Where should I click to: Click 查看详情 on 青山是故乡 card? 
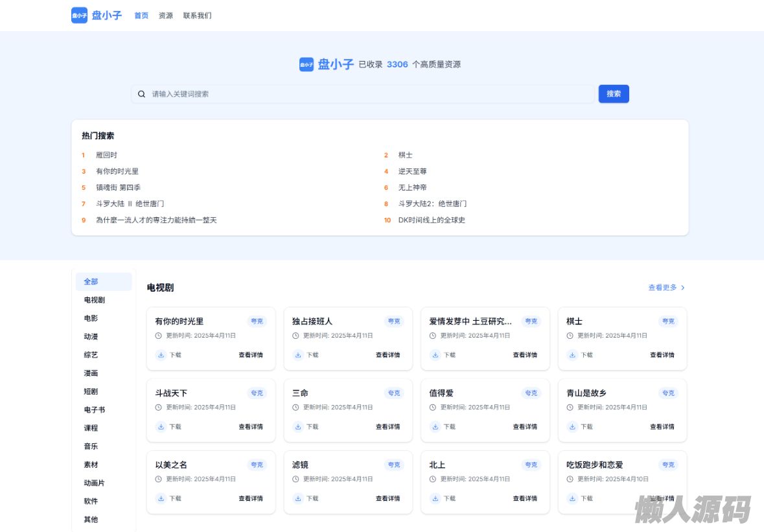pos(662,427)
